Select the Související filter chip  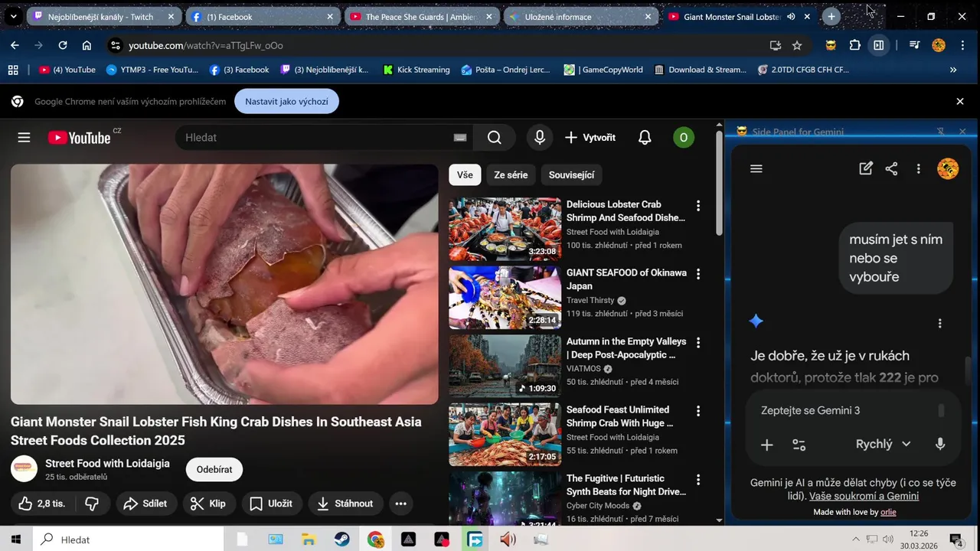click(571, 174)
